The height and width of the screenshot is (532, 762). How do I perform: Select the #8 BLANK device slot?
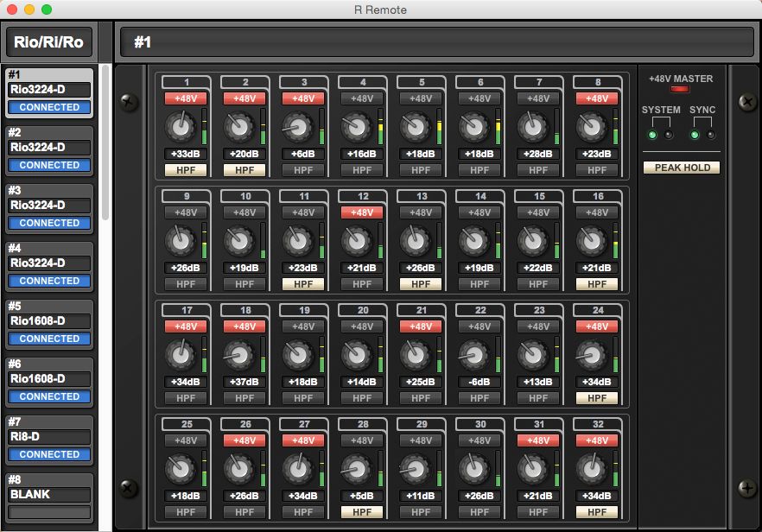pos(49,495)
